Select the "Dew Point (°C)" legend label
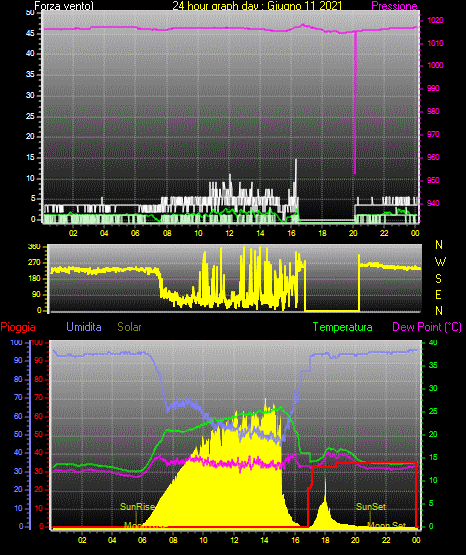 (x=427, y=327)
